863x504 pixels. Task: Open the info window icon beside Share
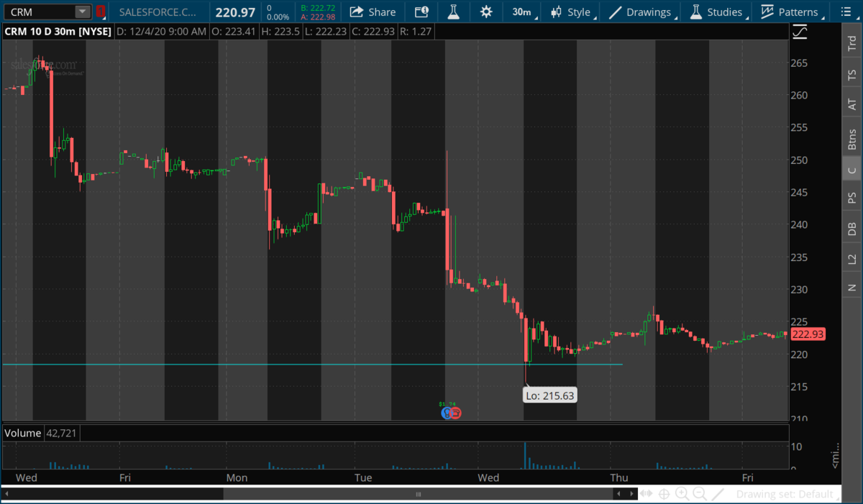pyautogui.click(x=421, y=12)
